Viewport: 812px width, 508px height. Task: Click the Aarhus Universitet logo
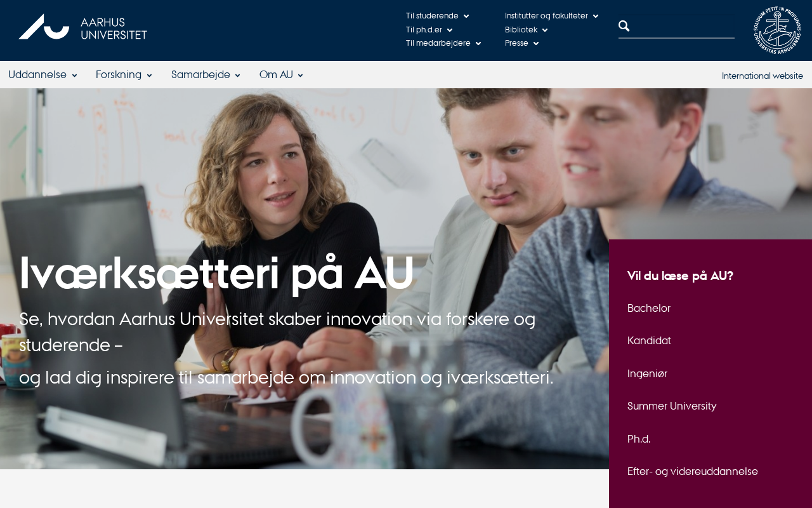click(x=83, y=27)
